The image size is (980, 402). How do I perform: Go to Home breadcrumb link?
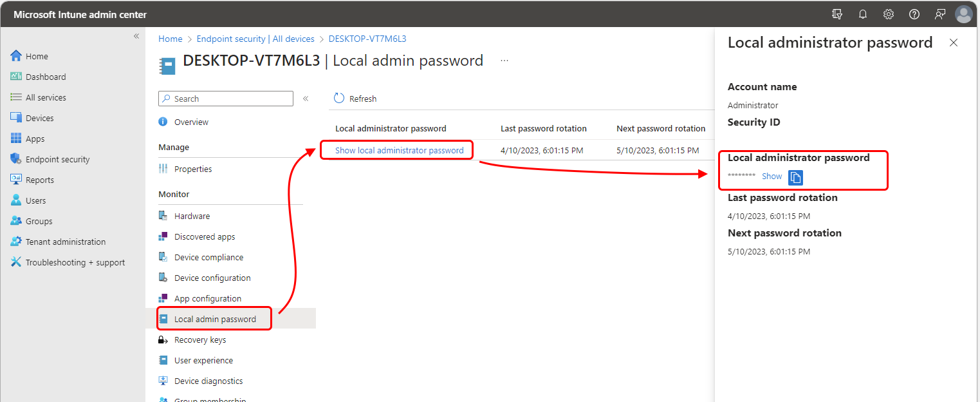pyautogui.click(x=171, y=39)
